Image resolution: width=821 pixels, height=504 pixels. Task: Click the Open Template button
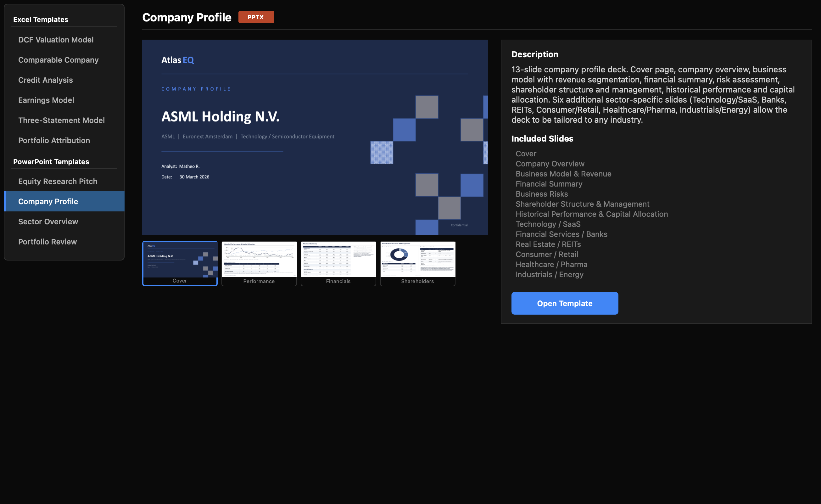[x=565, y=303]
